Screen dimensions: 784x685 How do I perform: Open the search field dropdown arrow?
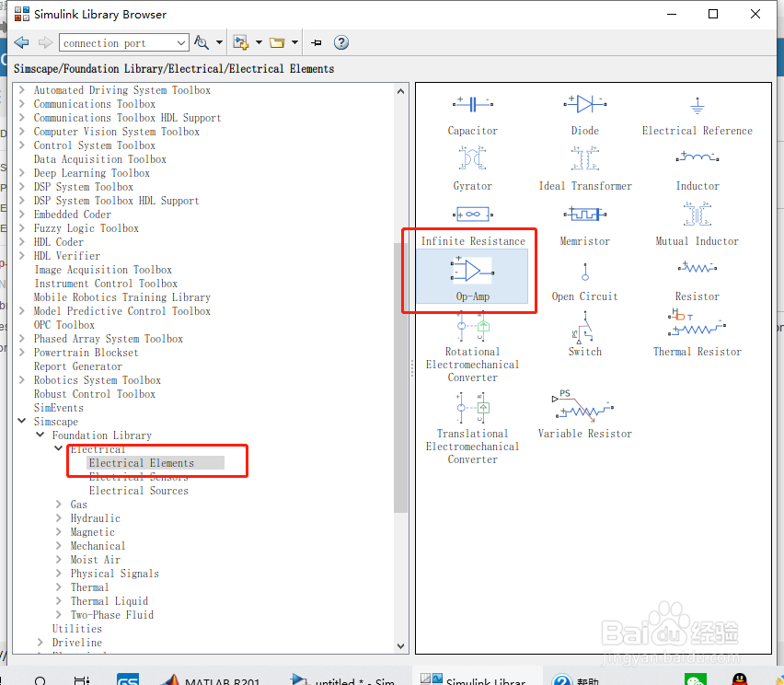[x=181, y=43]
